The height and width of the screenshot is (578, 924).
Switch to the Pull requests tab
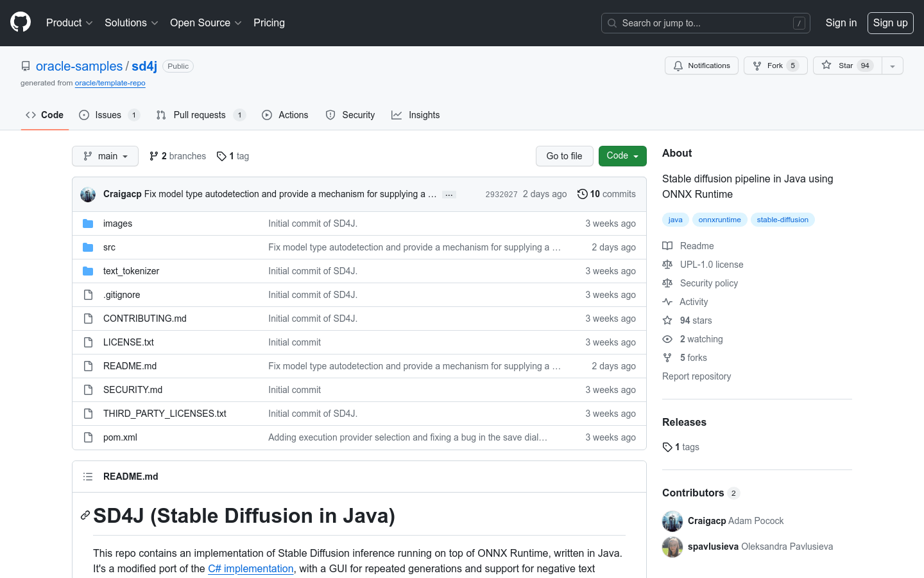click(201, 115)
